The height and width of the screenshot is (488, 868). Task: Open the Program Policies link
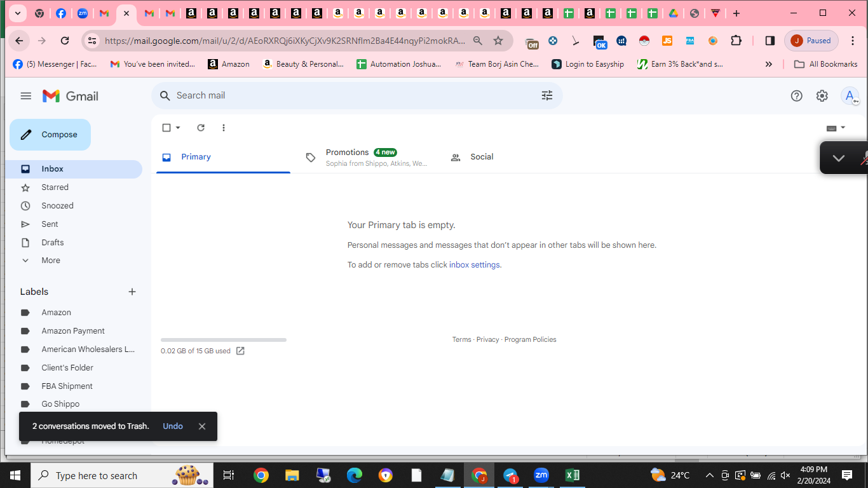coord(531,340)
